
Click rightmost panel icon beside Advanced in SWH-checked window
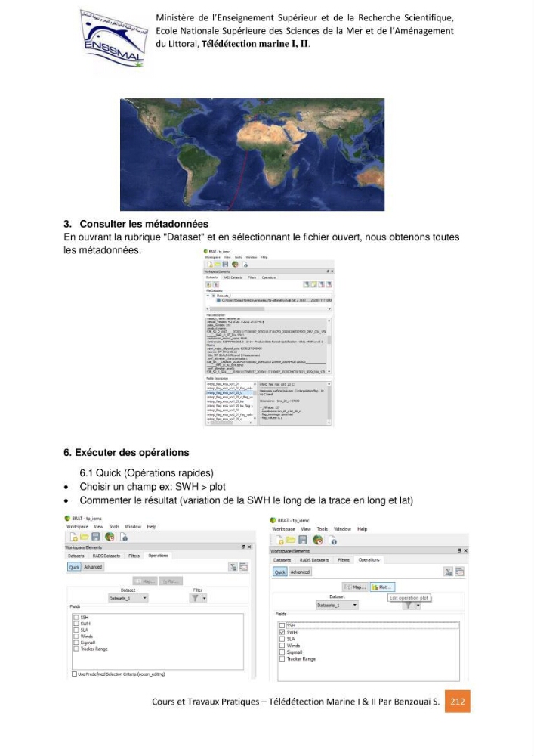pos(460,572)
